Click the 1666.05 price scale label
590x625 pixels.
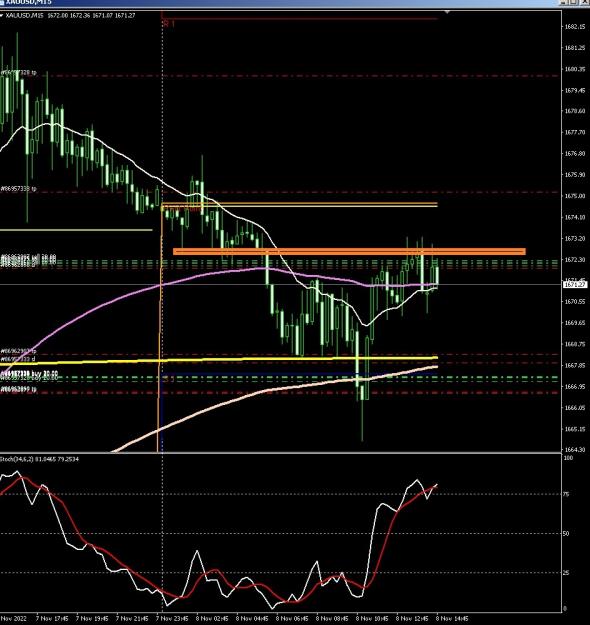click(x=574, y=408)
